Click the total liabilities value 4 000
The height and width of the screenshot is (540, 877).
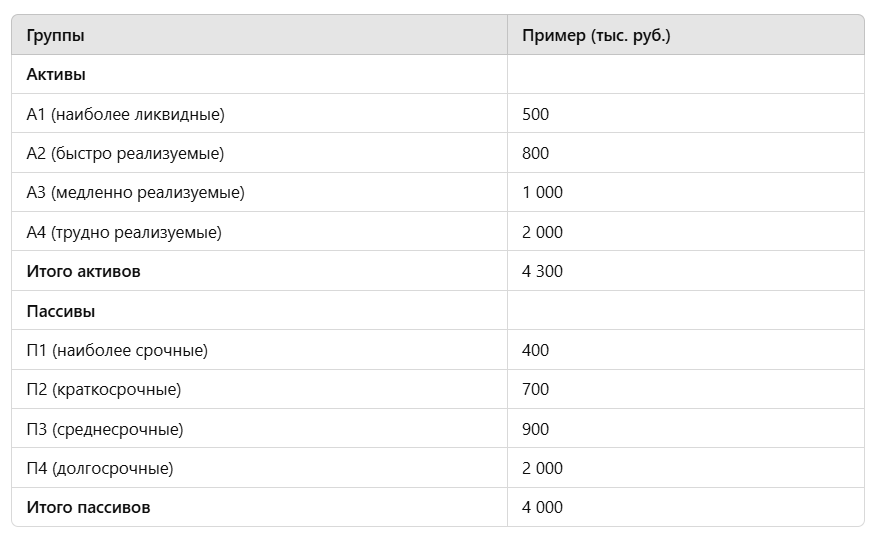[542, 508]
